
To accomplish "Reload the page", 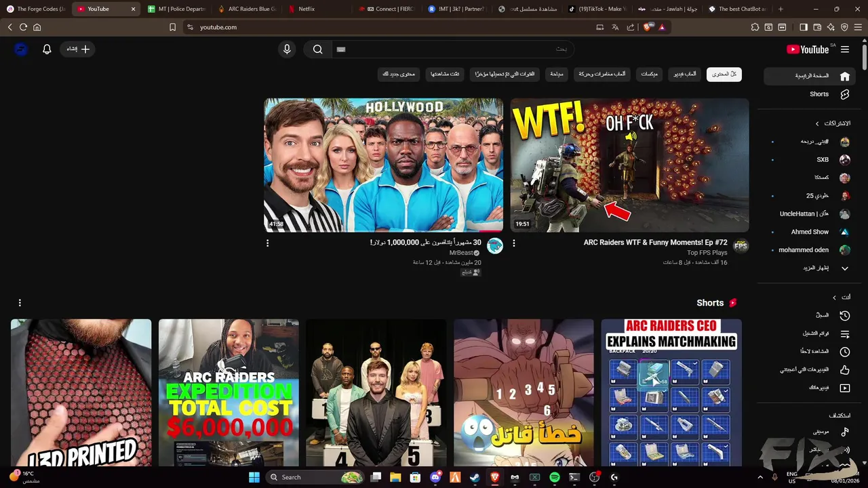I will click(23, 27).
